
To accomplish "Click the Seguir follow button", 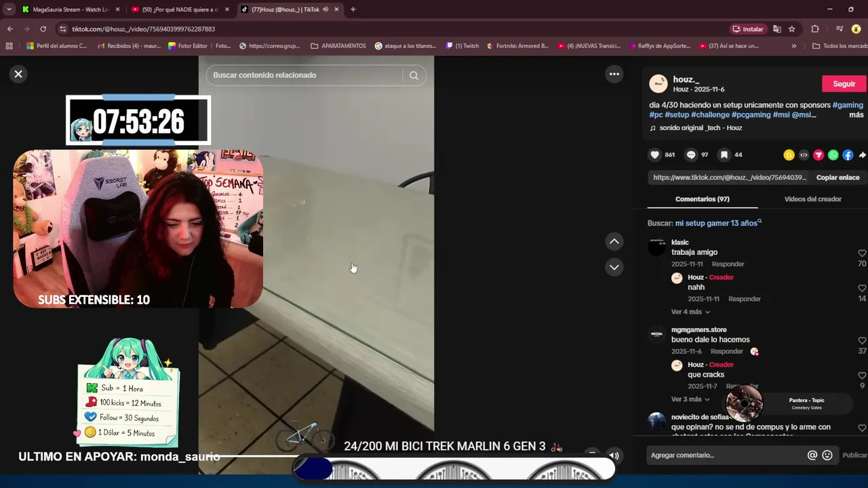I will tap(844, 83).
